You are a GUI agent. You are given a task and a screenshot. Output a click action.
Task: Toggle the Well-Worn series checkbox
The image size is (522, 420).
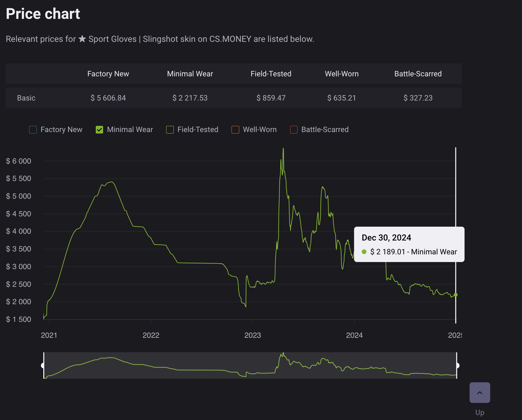click(235, 130)
